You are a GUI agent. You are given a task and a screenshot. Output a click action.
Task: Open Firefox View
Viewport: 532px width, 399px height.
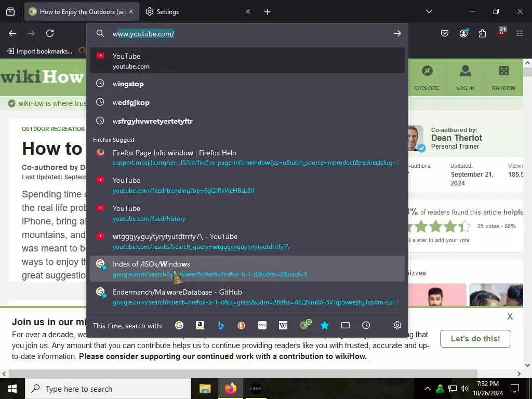(x=10, y=12)
